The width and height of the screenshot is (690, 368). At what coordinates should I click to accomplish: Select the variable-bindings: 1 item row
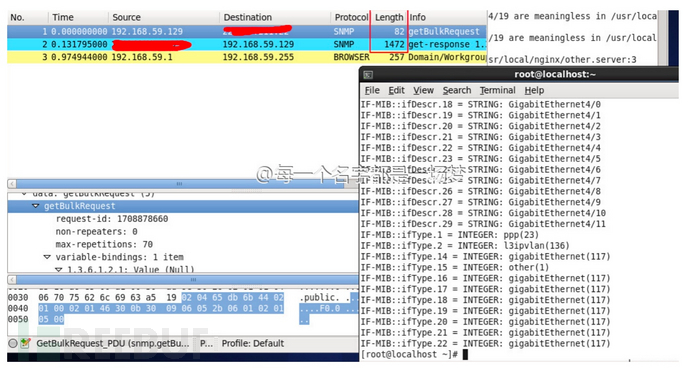119,257
